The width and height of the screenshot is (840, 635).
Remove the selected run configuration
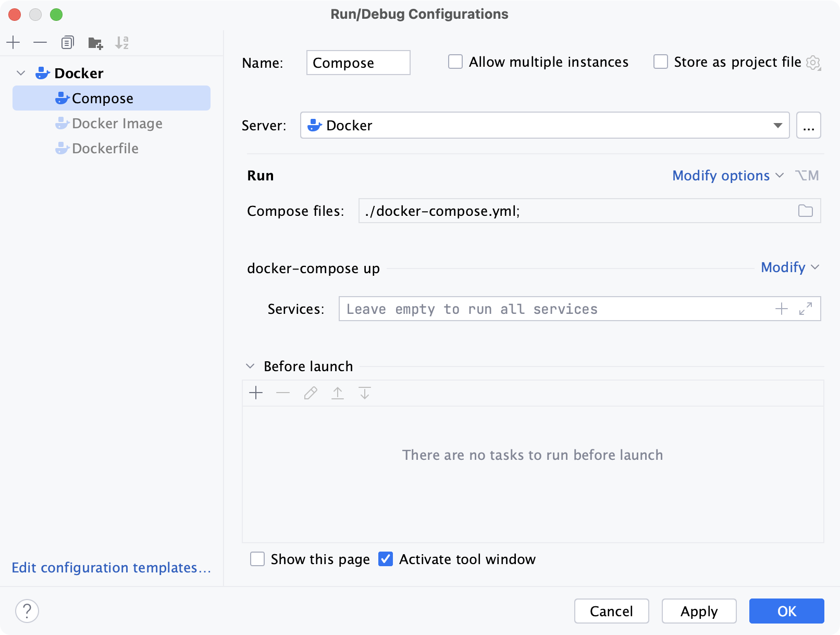(x=40, y=42)
